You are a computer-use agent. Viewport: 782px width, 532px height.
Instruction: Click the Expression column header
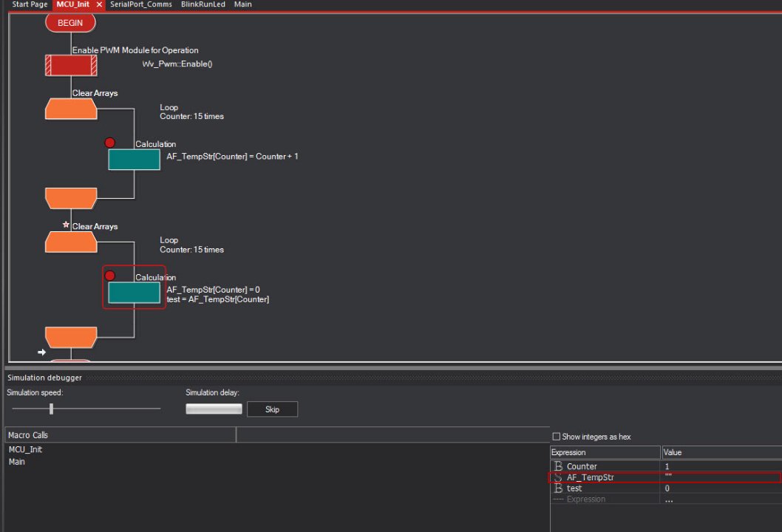click(605, 452)
